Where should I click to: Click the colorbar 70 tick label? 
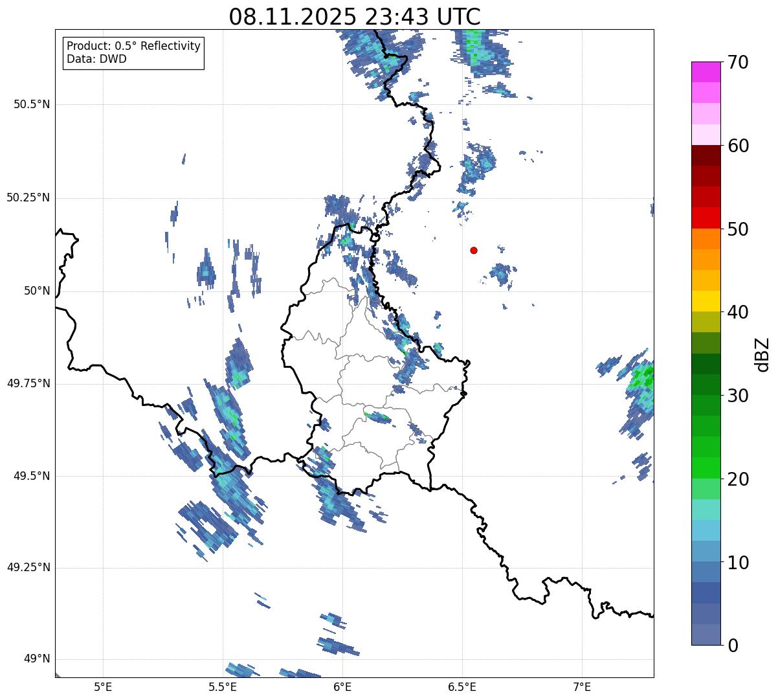pyautogui.click(x=738, y=62)
